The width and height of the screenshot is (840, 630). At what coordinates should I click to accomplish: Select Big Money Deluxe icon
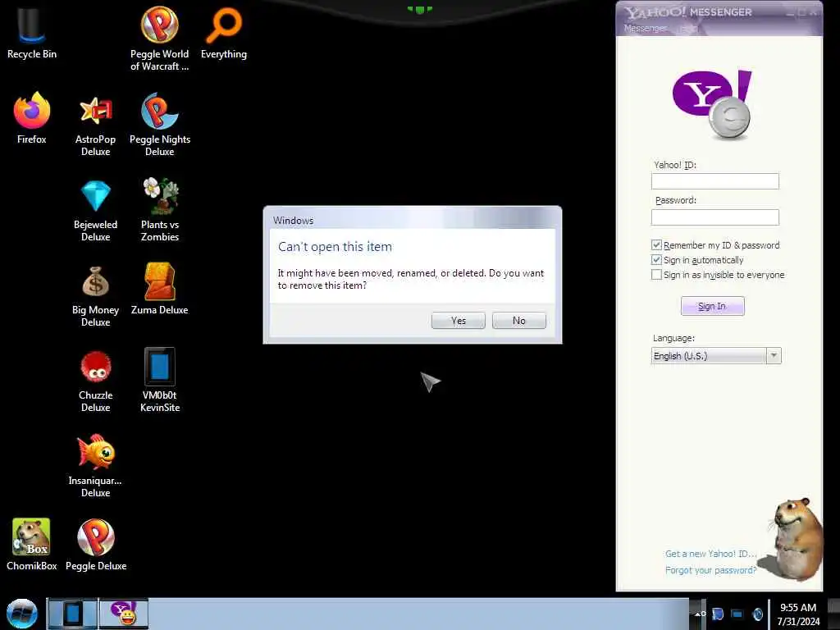95,295
